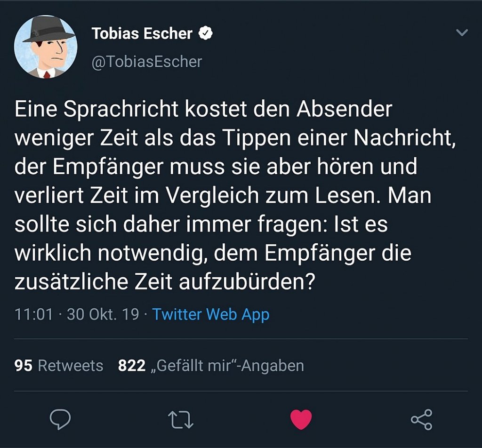
Task: Click the verified badge beside Tobias Escher
Action: click(206, 33)
